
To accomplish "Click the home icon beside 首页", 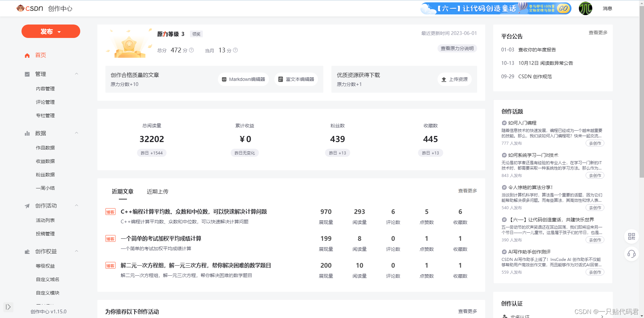I will point(27,55).
